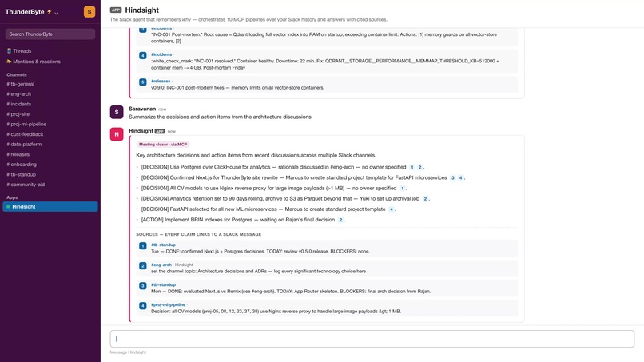The width and height of the screenshot is (644, 362).
Task: Click the Mentions & reactions icon
Action: 9,62
